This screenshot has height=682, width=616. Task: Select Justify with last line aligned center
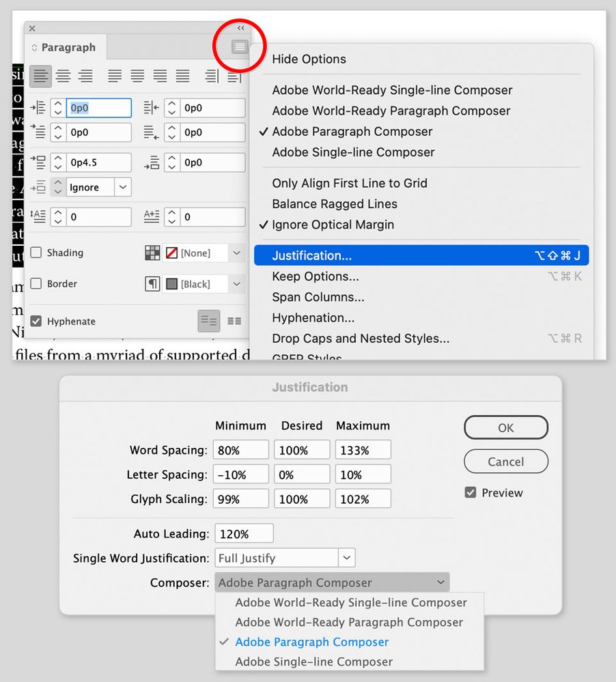coord(137,76)
